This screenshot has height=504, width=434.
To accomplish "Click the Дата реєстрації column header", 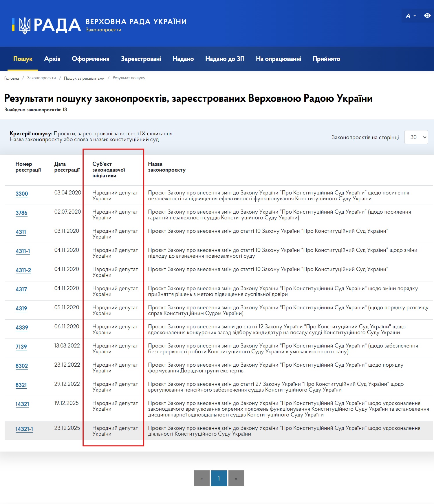I will pyautogui.click(x=67, y=167).
